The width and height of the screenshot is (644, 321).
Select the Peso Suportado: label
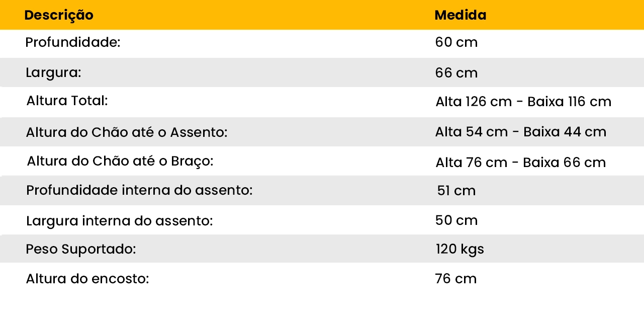click(81, 249)
